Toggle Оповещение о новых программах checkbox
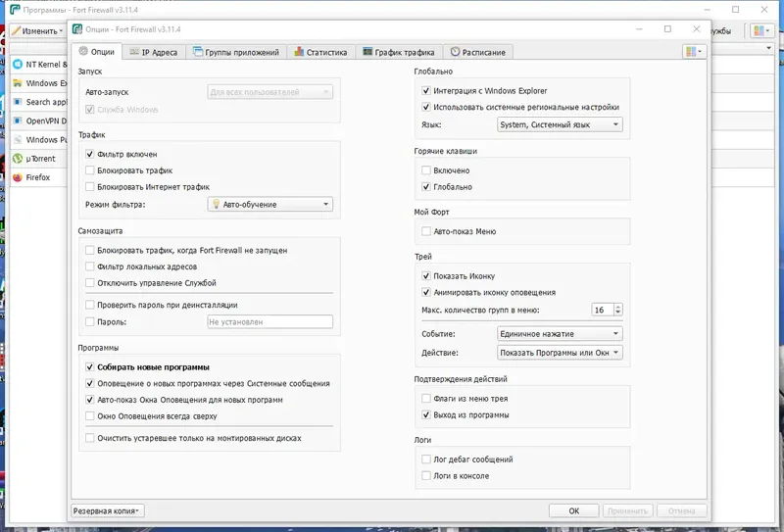The height and width of the screenshot is (532, 784). tap(90, 383)
